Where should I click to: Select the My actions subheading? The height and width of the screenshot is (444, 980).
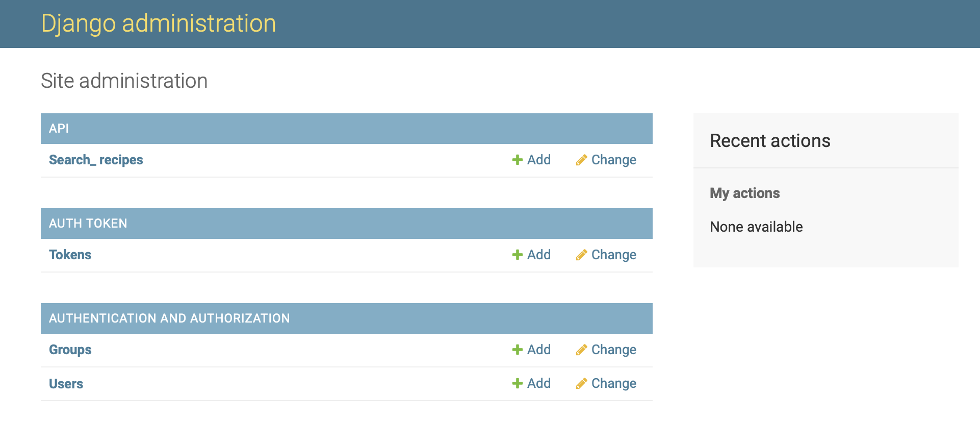click(744, 193)
